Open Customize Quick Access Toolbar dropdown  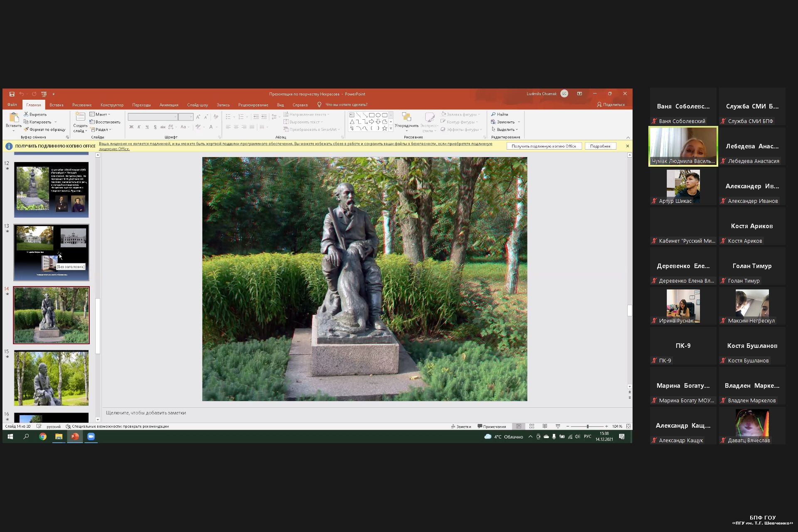click(54, 94)
